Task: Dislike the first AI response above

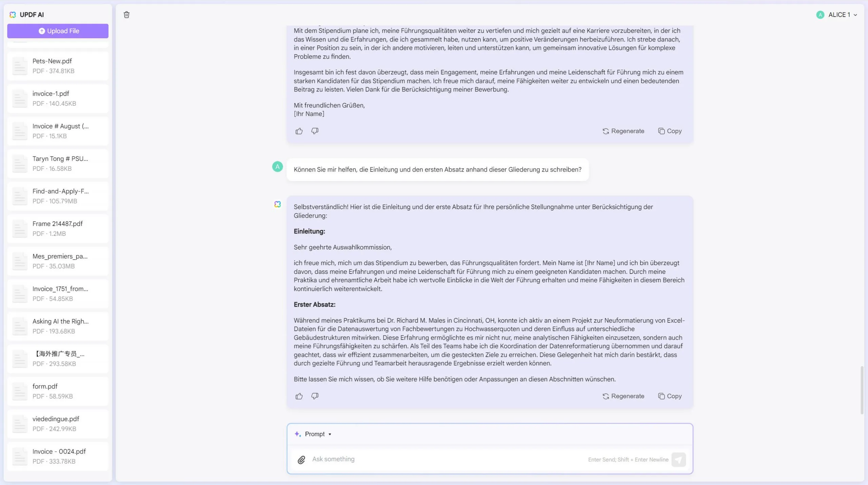Action: click(315, 131)
